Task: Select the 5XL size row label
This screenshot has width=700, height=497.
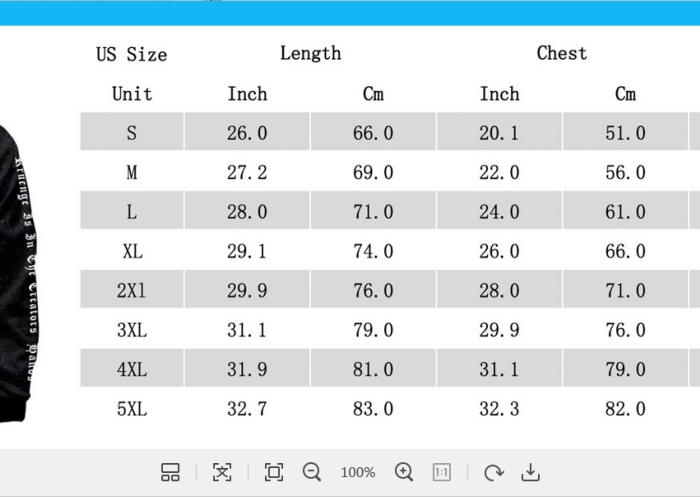Action: [131, 409]
